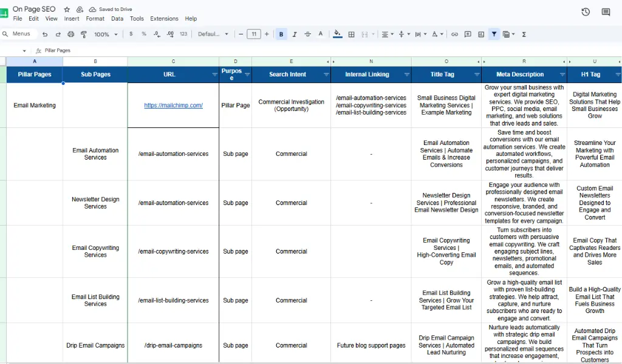Open the Extensions menu
The width and height of the screenshot is (622, 364).
(164, 19)
